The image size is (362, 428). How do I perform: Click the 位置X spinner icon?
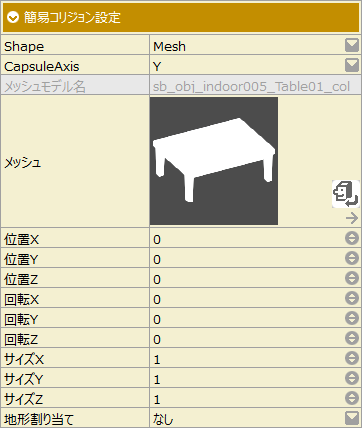tap(352, 238)
